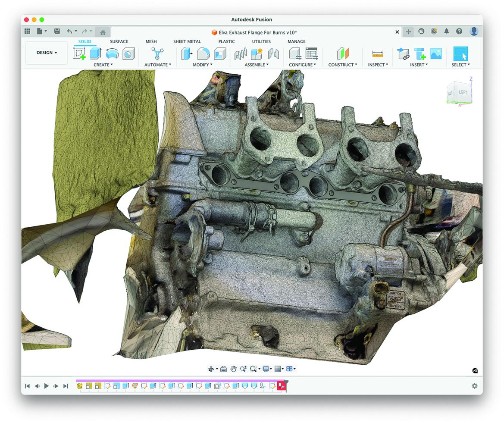Toggle Grid and Snaps settings button
504x423 pixels.
tap(279, 369)
